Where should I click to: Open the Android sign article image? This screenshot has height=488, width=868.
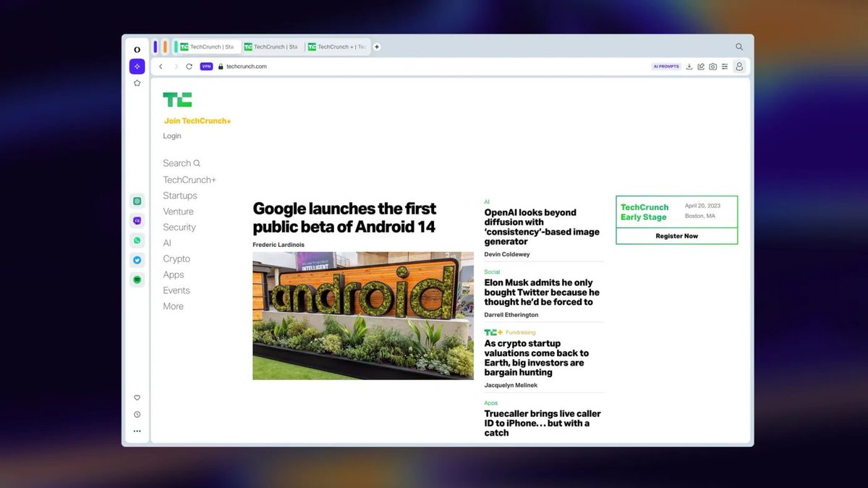tap(363, 316)
